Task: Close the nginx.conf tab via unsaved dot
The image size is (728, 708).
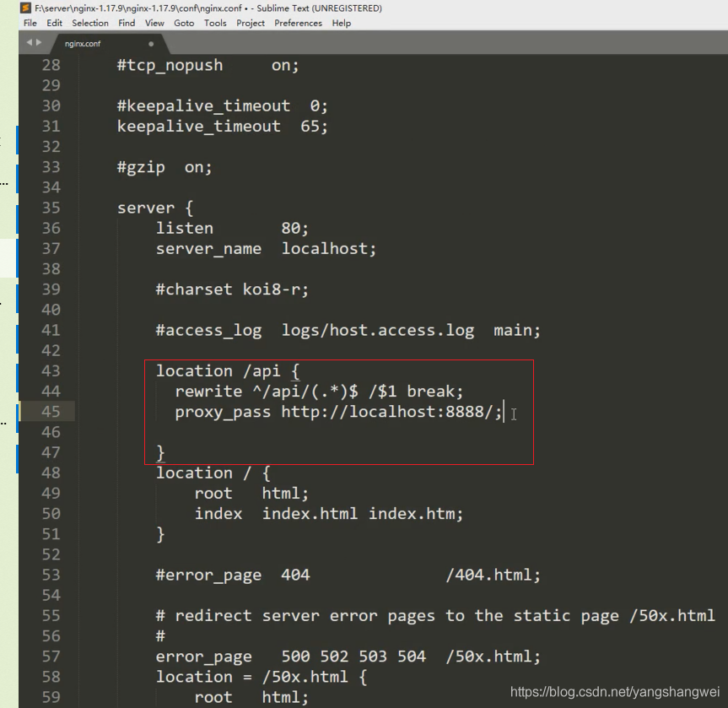Action: coord(151,44)
